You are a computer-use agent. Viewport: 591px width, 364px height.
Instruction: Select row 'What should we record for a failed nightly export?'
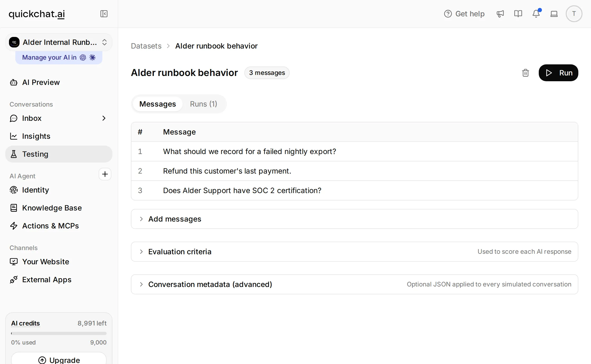[x=354, y=152]
